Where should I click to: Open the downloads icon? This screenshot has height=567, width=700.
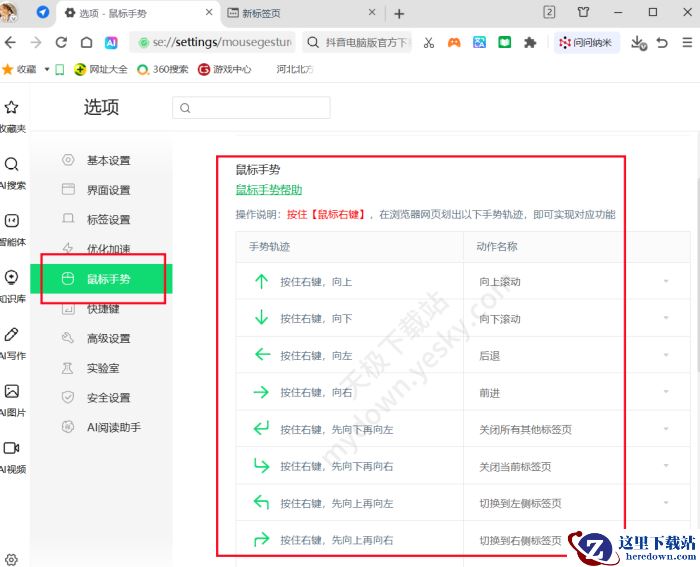point(639,43)
